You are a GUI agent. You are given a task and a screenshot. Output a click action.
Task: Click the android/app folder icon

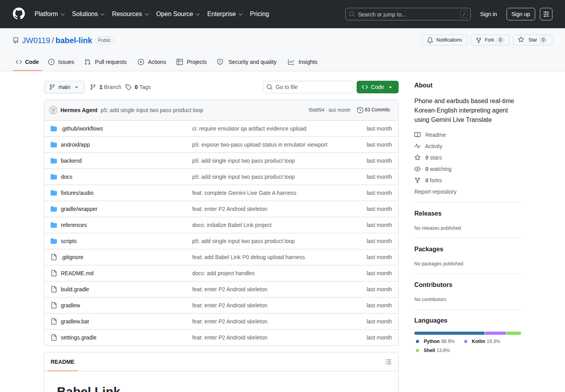(54, 145)
